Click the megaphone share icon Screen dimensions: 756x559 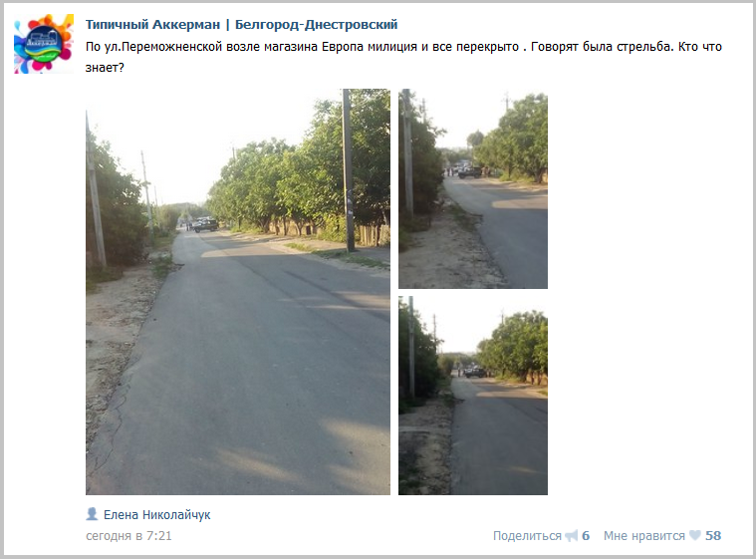pos(572,535)
